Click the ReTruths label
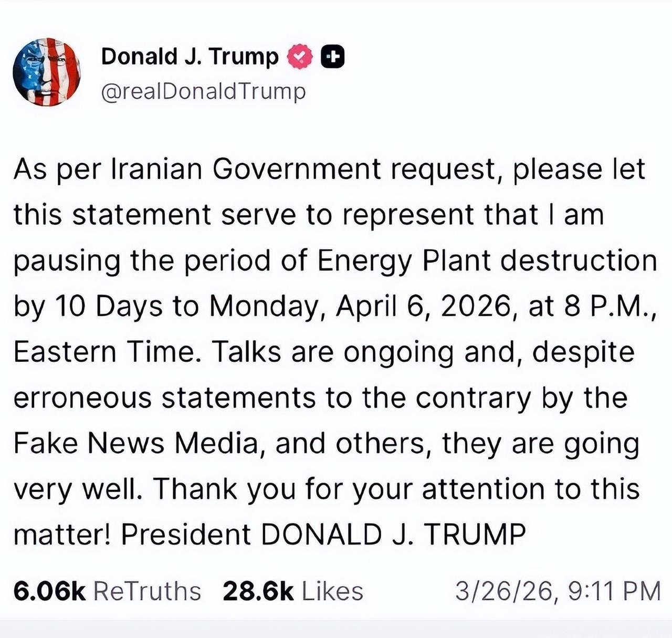 coord(147,591)
